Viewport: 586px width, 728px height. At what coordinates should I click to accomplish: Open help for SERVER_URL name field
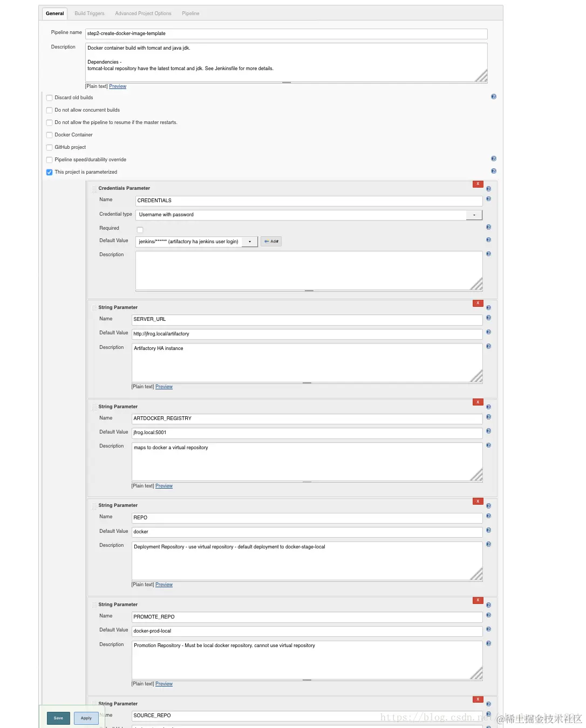coord(488,318)
